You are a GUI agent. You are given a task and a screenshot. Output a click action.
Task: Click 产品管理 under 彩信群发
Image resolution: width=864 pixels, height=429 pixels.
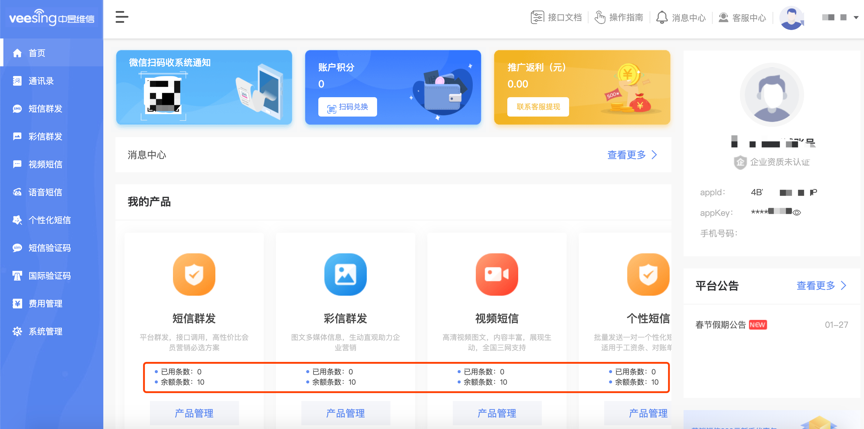345,413
